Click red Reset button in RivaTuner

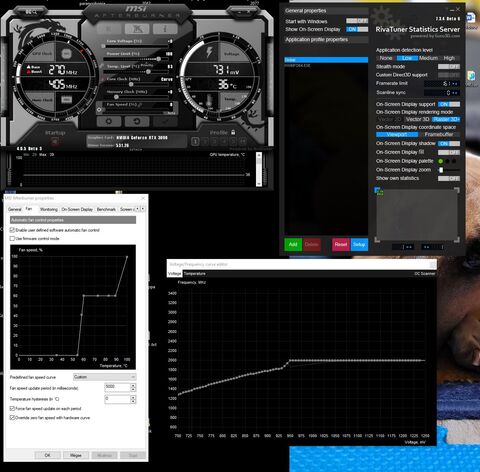(x=341, y=244)
